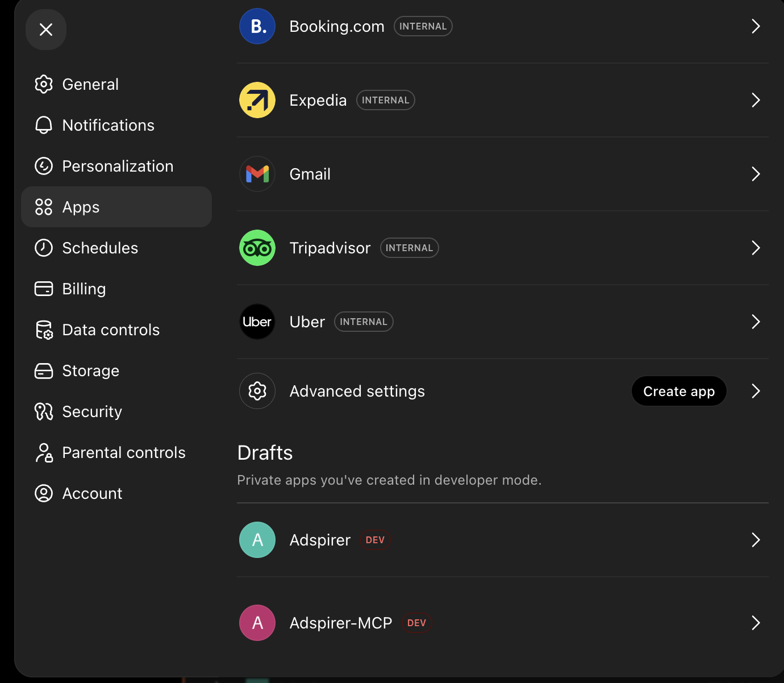Click the Storage drive icon

pos(44,370)
